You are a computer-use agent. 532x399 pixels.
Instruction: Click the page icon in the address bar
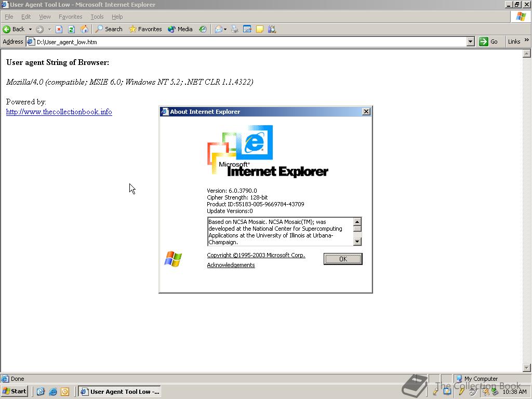click(x=31, y=42)
